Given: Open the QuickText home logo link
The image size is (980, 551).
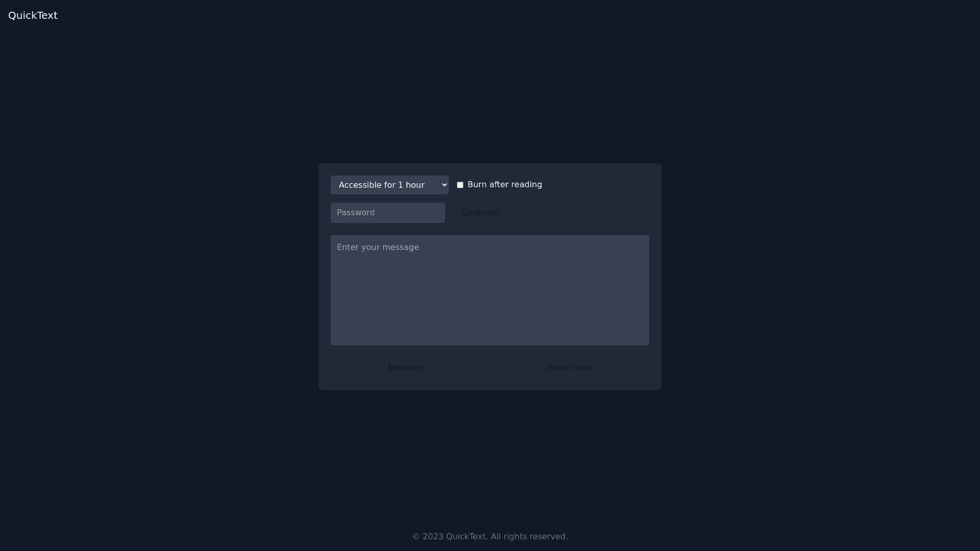Looking at the screenshot, I should click(x=33, y=15).
